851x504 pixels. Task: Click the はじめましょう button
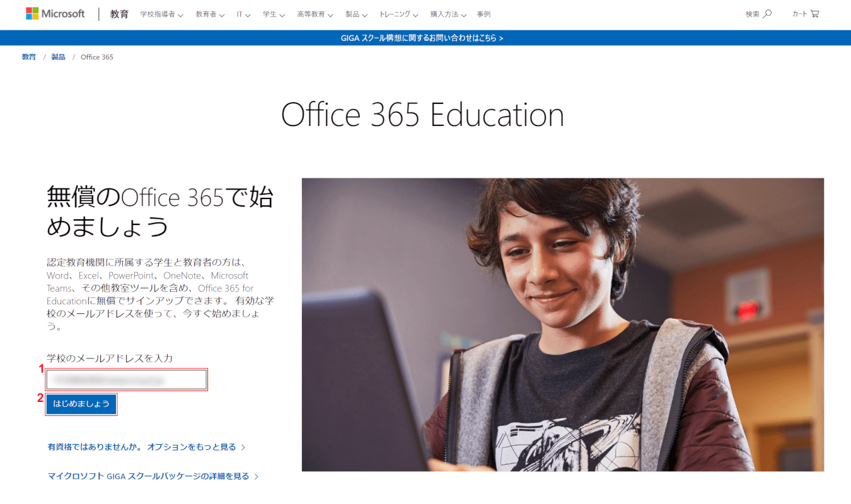click(81, 404)
